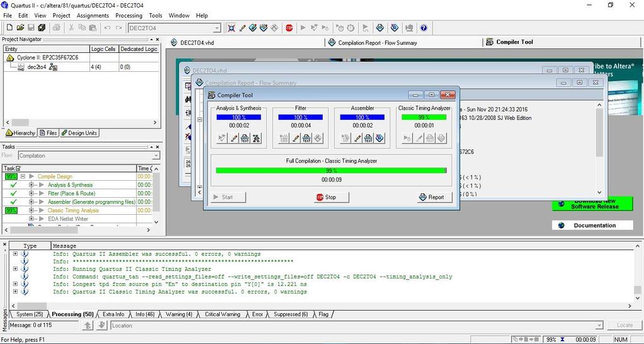Open the Programmer icon under Assembler

[x=380, y=139]
